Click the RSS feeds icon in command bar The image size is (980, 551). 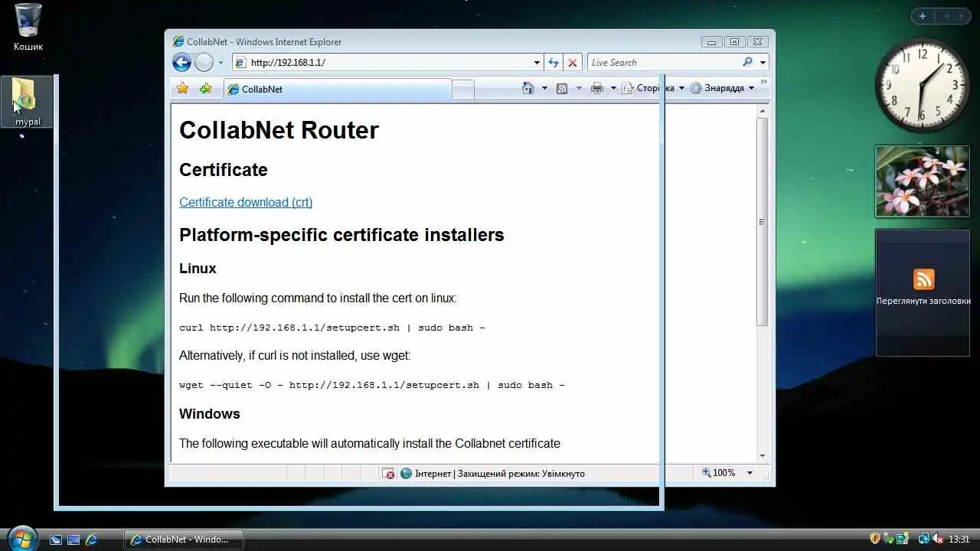(562, 89)
